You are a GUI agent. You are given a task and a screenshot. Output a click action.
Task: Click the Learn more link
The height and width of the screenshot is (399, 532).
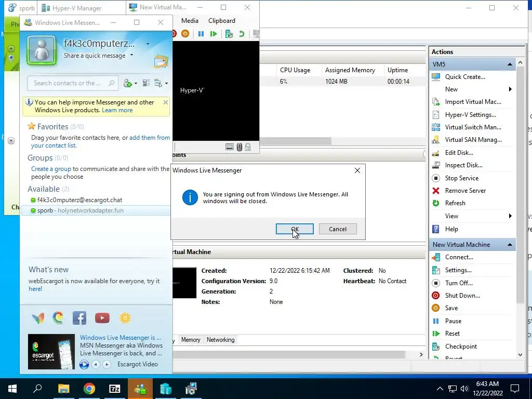pyautogui.click(x=117, y=110)
